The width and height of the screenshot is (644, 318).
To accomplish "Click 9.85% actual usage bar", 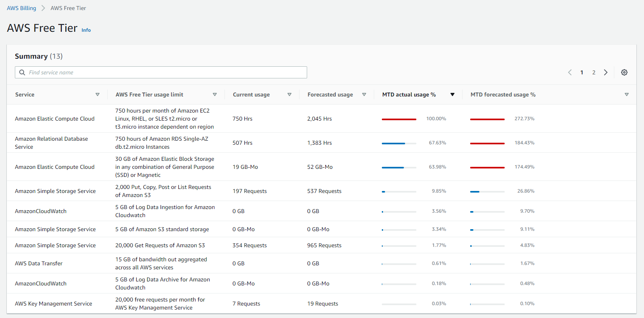I will 399,192.
